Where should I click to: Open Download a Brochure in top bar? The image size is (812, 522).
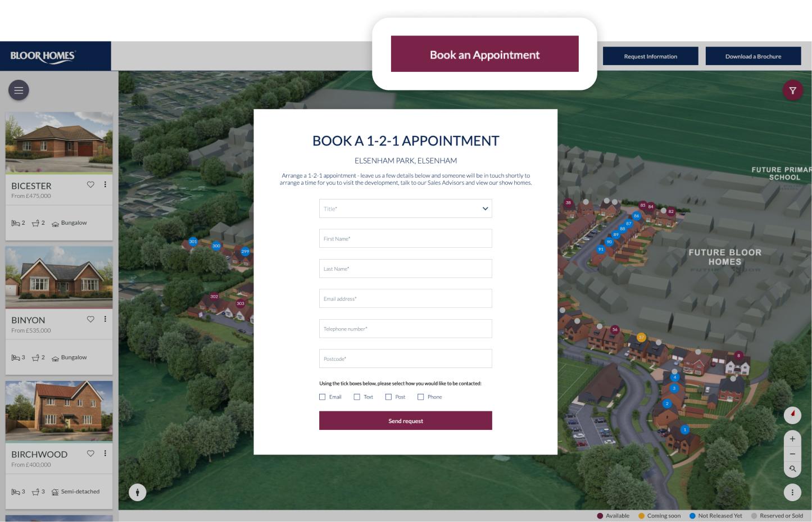[753, 56]
